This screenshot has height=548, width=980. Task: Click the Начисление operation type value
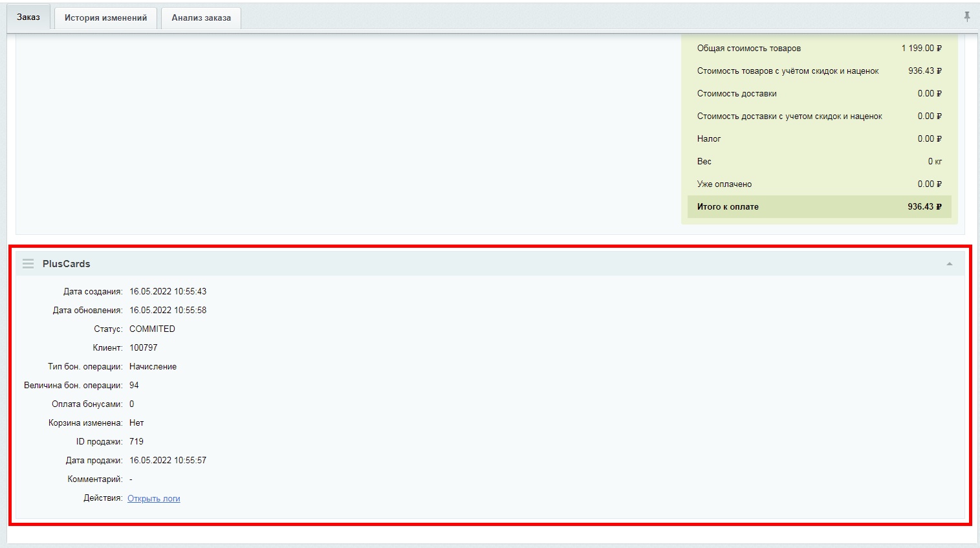153,366
